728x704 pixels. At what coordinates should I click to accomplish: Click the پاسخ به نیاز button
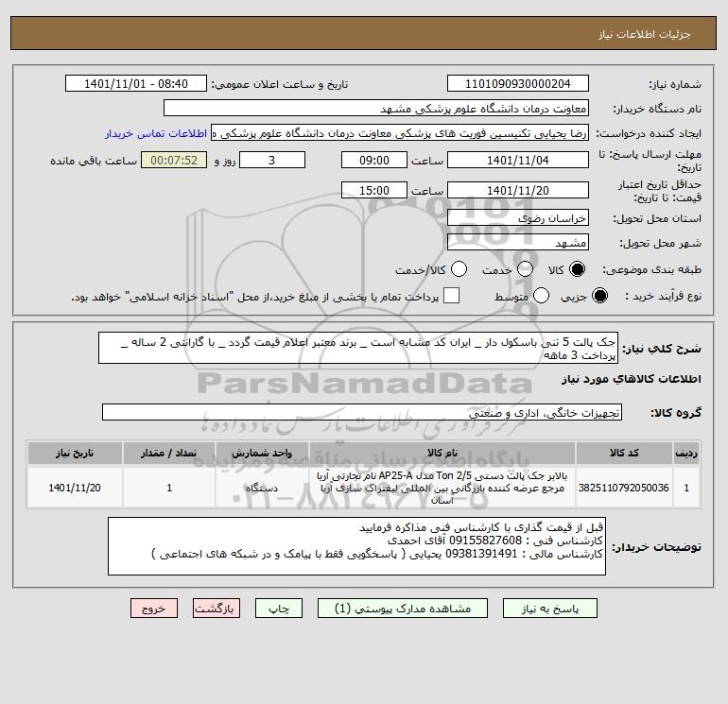click(550, 609)
